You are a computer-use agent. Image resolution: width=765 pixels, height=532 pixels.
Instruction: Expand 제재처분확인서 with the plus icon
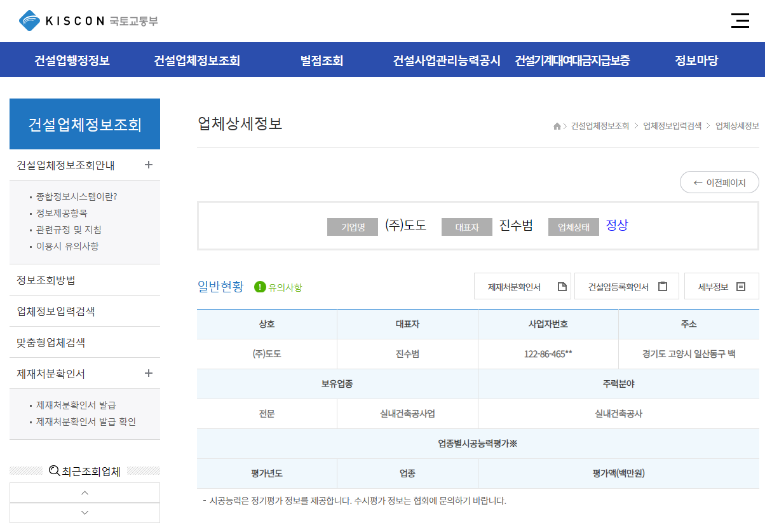[x=149, y=373]
